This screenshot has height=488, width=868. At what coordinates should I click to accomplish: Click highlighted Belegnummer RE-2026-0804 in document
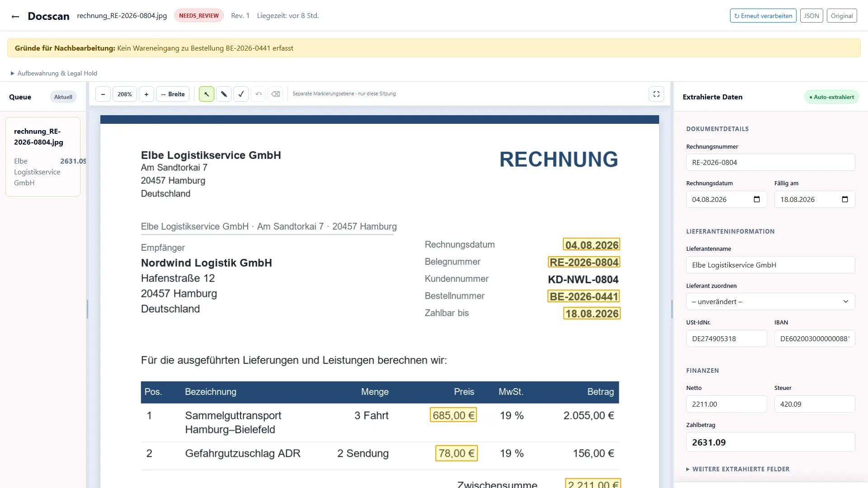click(584, 262)
